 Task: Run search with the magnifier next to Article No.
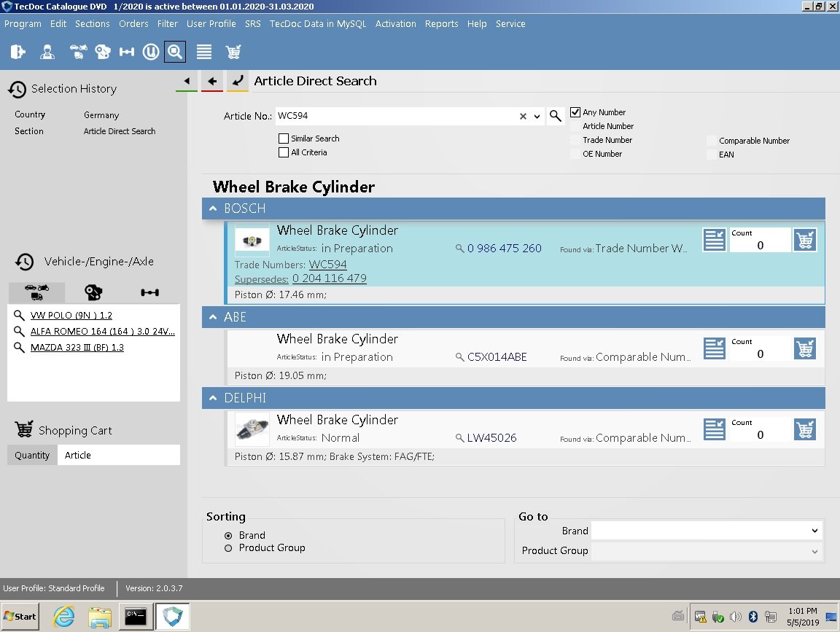tap(556, 116)
